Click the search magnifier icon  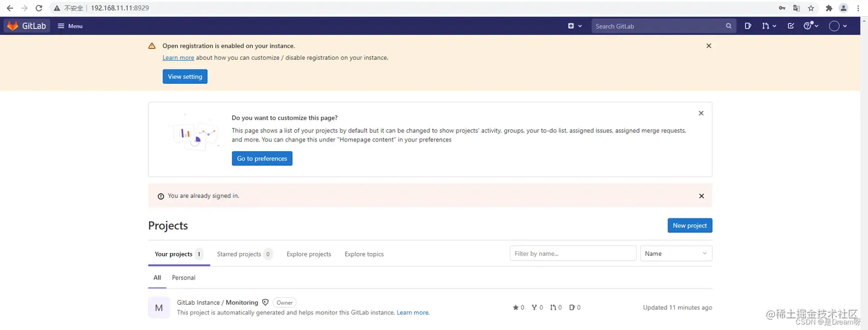pyautogui.click(x=728, y=26)
